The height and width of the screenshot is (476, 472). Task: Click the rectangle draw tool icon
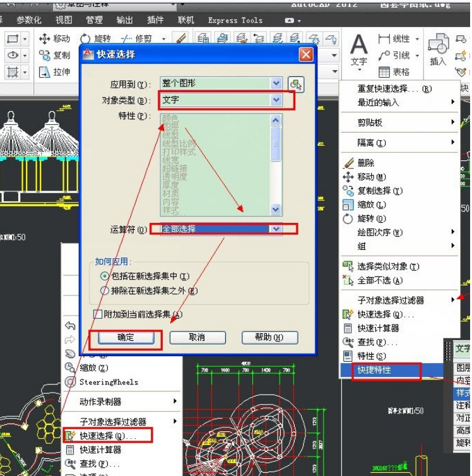click(13, 39)
